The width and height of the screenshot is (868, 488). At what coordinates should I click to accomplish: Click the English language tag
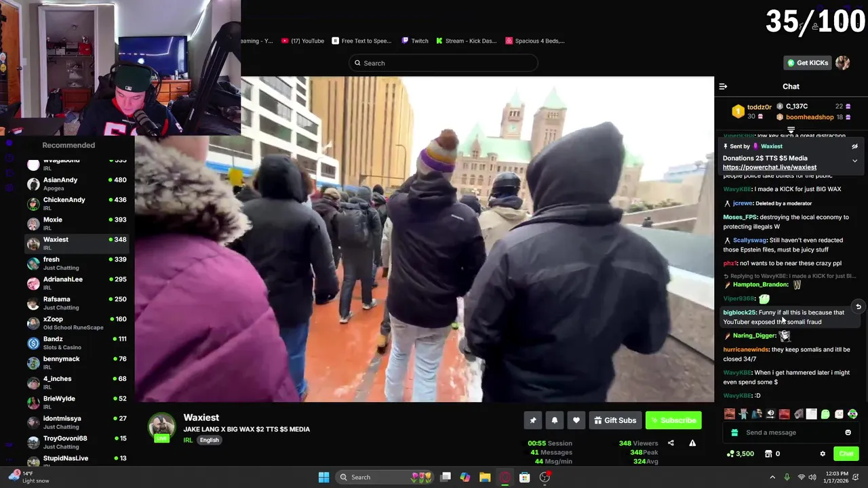[209, 440]
